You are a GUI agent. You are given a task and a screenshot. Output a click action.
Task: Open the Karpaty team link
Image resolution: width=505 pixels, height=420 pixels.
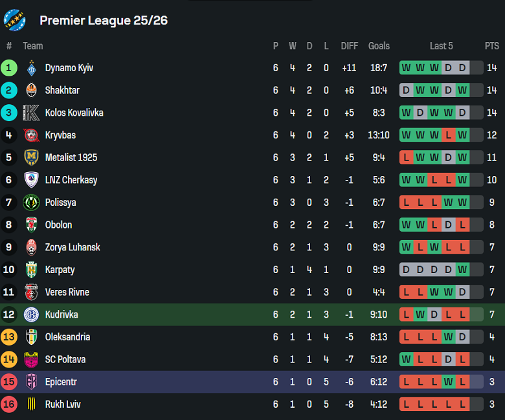pos(60,270)
